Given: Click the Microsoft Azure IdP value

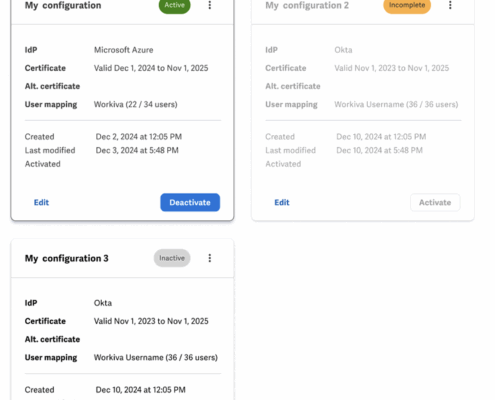Looking at the screenshot, I should point(124,50).
